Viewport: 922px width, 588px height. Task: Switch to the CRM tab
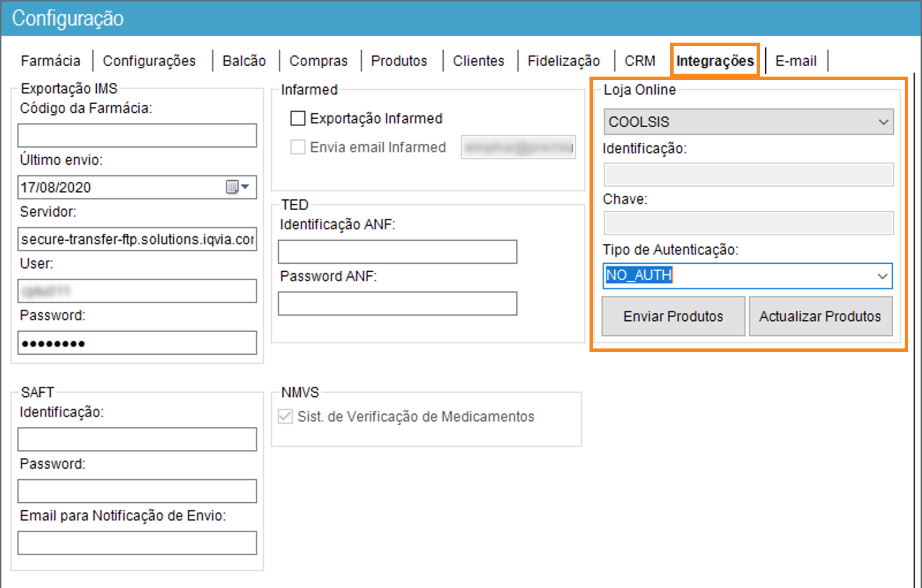click(640, 61)
